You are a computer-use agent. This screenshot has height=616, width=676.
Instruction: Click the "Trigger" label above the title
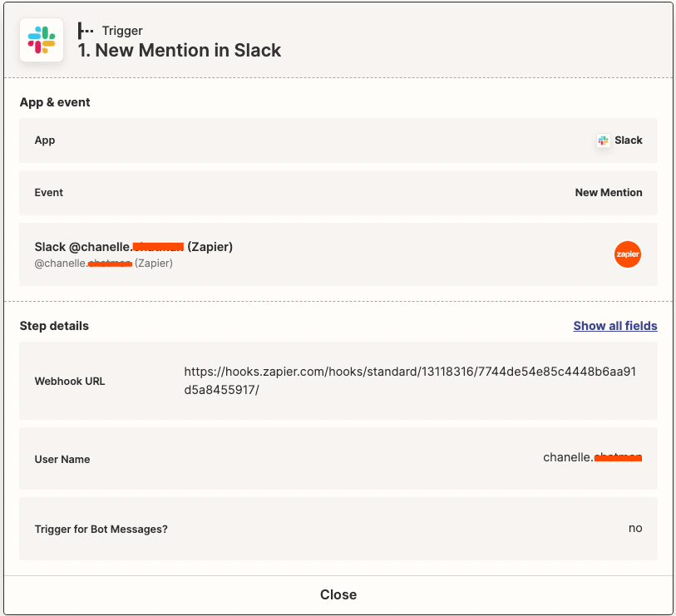122,31
